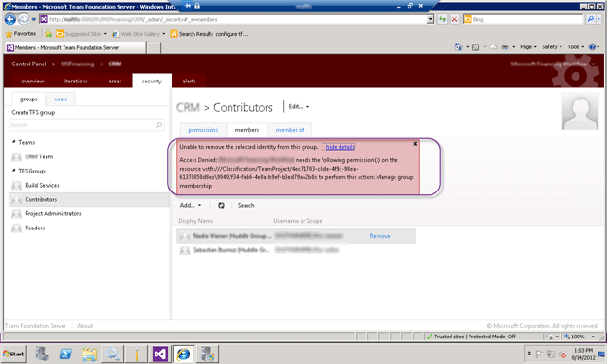Click the Home icon in command bar
Viewport: 607px width, 364px height.
[458, 46]
